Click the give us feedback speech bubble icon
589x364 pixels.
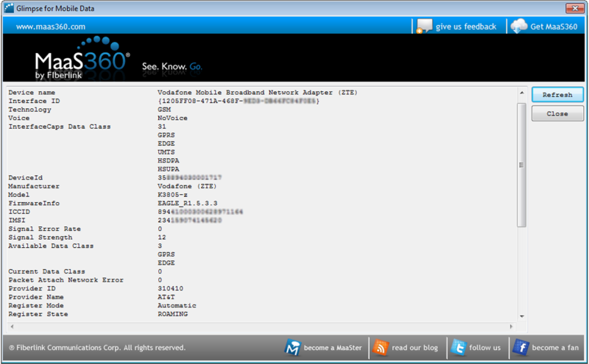coord(425,26)
